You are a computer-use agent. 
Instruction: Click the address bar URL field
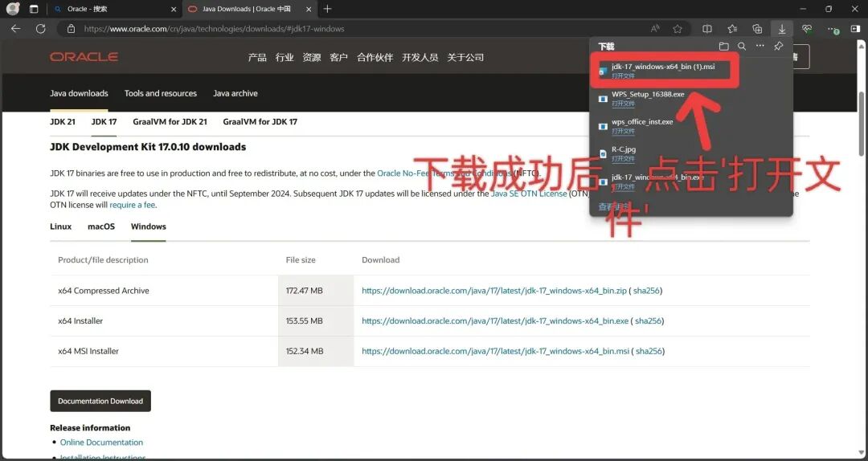click(x=354, y=29)
